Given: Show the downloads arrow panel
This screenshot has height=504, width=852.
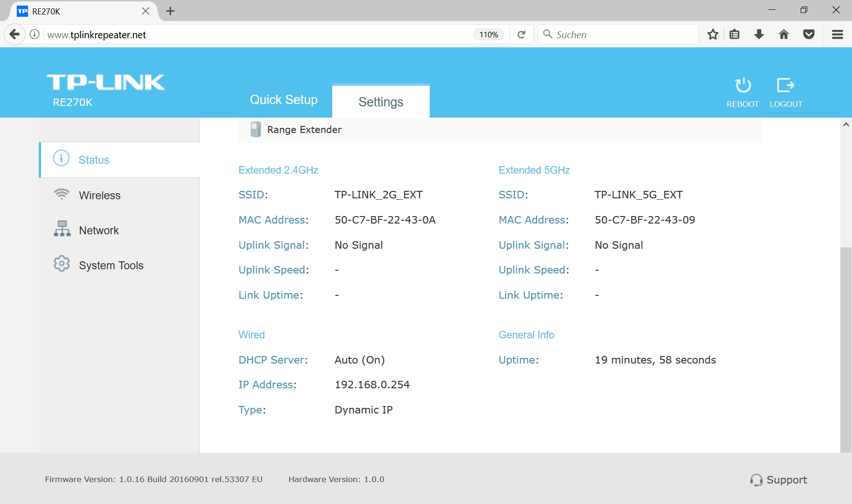Looking at the screenshot, I should click(759, 35).
